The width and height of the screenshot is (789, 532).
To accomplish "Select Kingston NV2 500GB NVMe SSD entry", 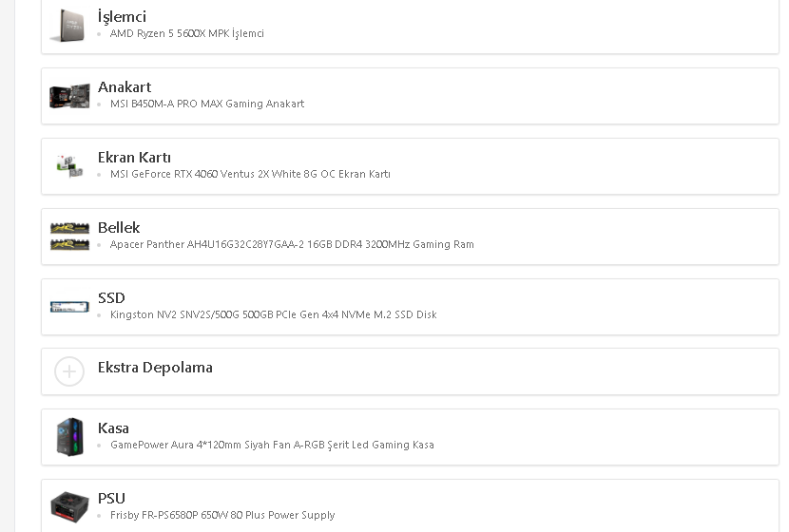I will tap(273, 315).
